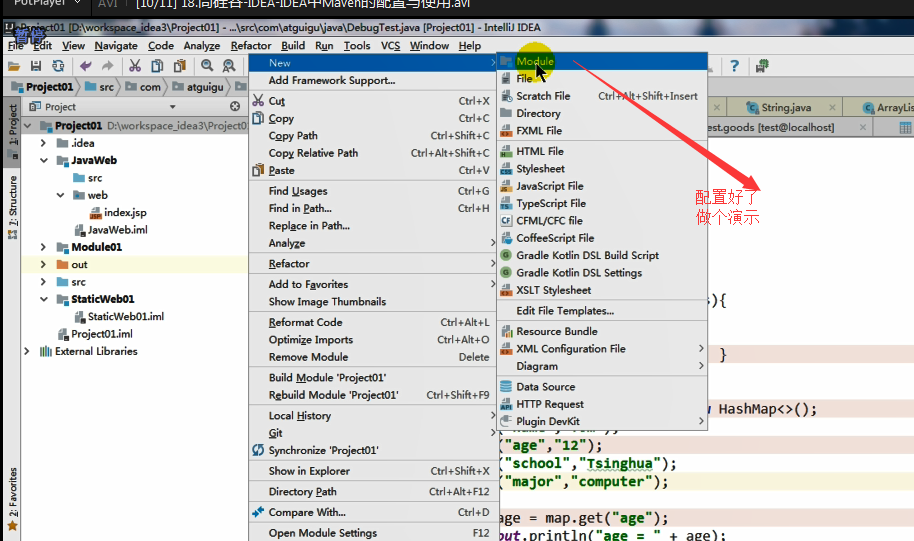Click the Copy toolbar icon
The width and height of the screenshot is (914, 541).
coord(157,66)
